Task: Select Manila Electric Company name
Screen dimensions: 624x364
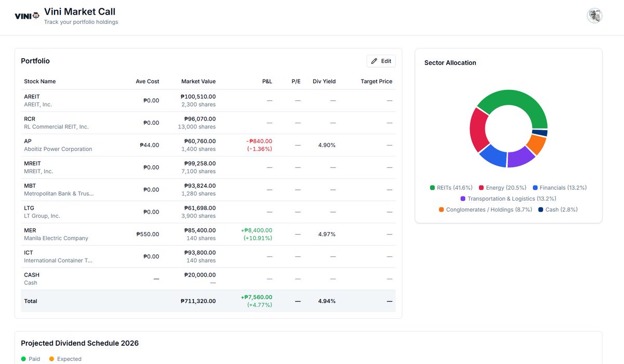Action: (x=56, y=238)
